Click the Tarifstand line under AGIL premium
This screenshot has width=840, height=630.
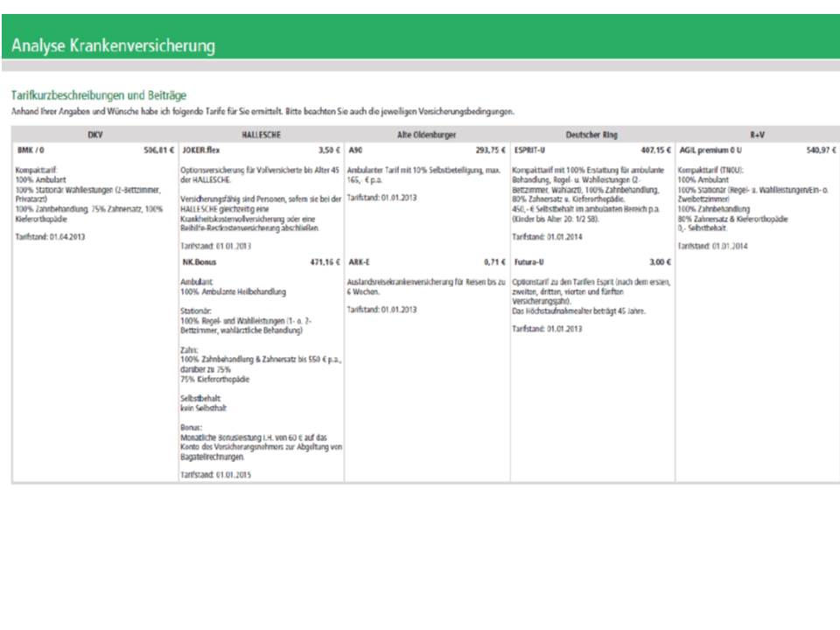712,247
